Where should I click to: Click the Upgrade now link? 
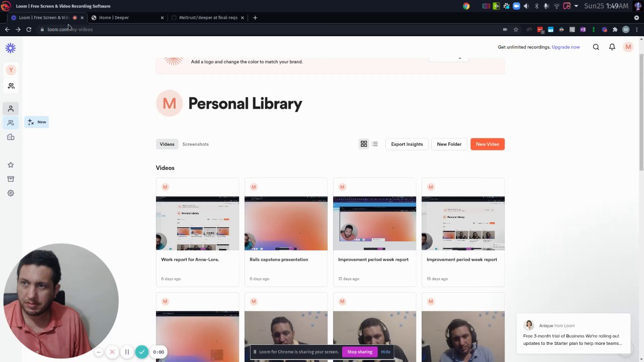[x=566, y=47]
